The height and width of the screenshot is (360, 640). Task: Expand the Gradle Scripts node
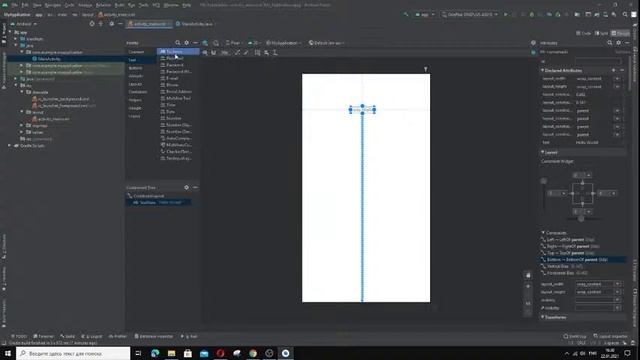[9, 146]
